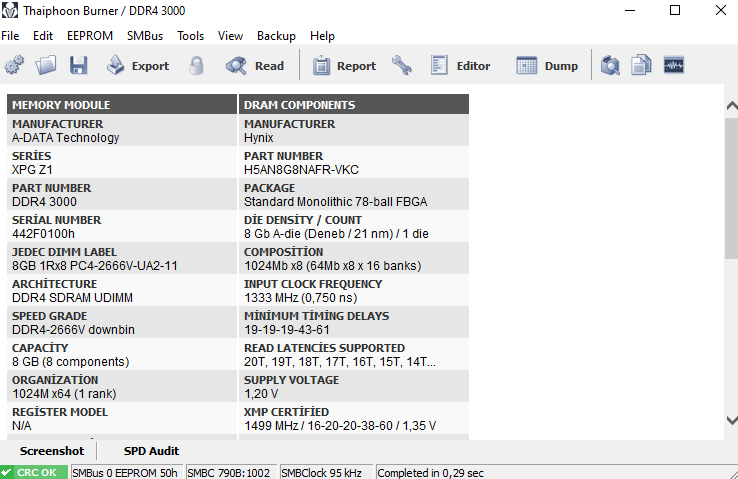The image size is (738, 479).
Task: Select the Screenshot tab
Action: [52, 451]
